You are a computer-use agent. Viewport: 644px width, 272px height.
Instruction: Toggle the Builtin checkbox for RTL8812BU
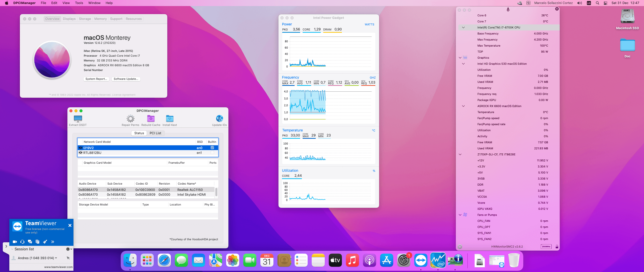point(212,153)
